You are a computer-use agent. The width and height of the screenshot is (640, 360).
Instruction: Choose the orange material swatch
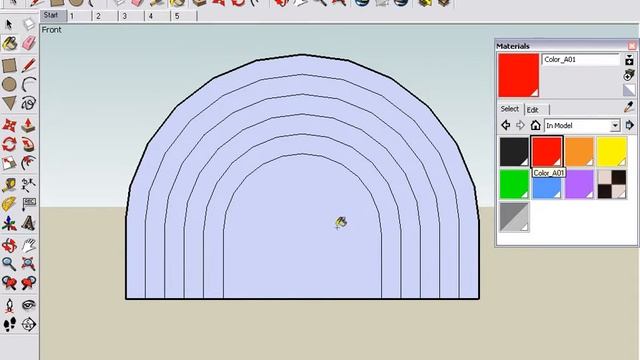[579, 151]
